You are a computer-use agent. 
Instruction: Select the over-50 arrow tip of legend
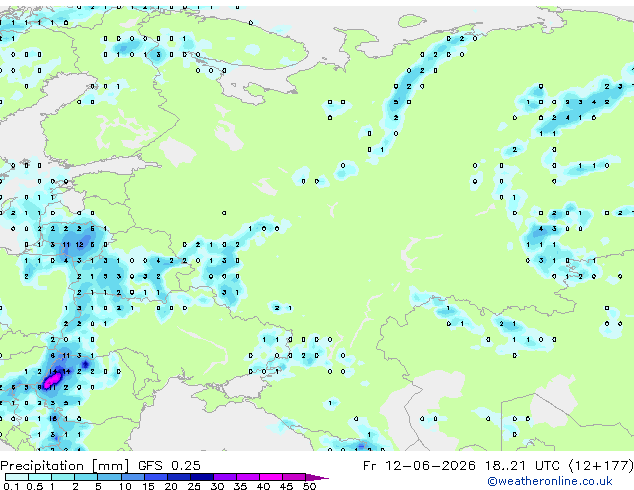click(x=317, y=477)
